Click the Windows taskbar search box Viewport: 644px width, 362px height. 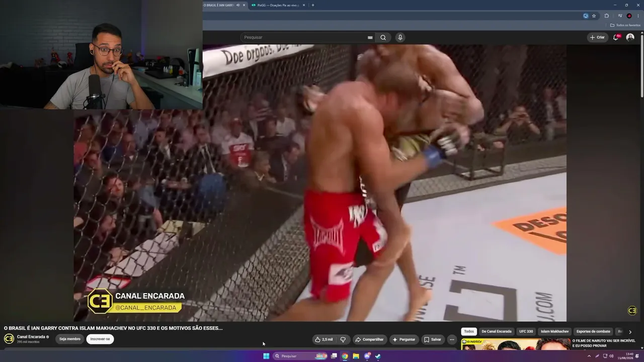300,356
